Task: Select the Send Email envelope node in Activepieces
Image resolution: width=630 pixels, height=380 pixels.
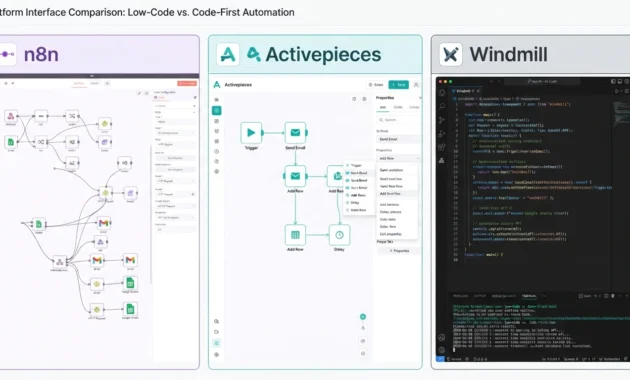Action: (x=295, y=133)
